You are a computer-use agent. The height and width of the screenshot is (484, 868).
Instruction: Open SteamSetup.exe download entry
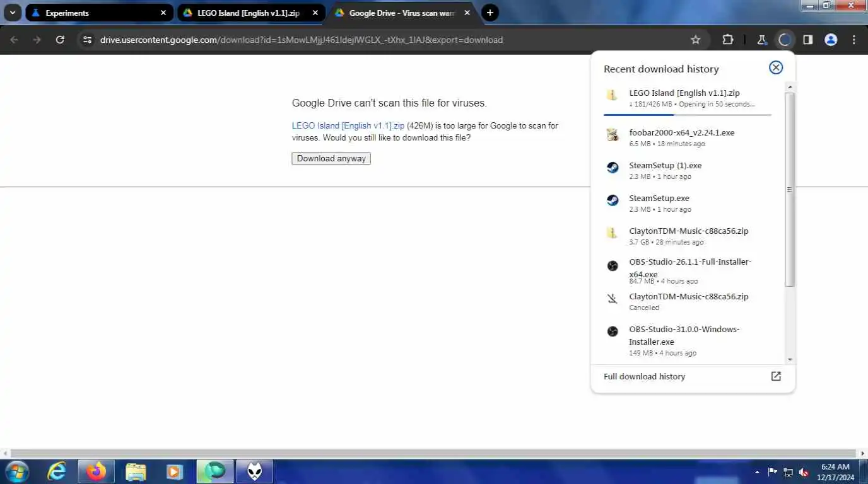[x=688, y=203]
